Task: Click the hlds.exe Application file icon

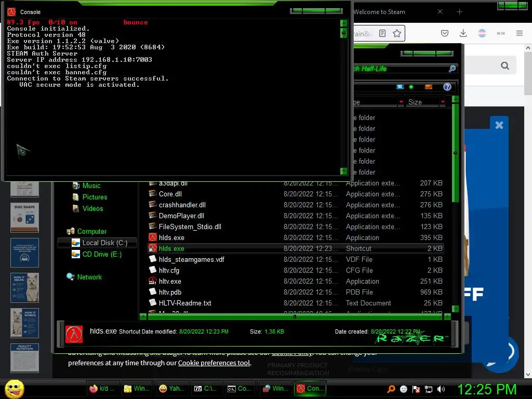Action: 153,237
